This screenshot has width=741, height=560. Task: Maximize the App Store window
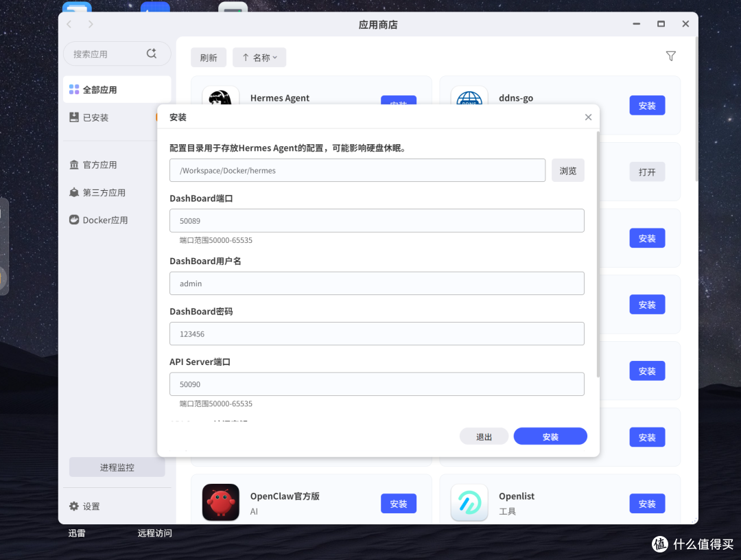(661, 24)
